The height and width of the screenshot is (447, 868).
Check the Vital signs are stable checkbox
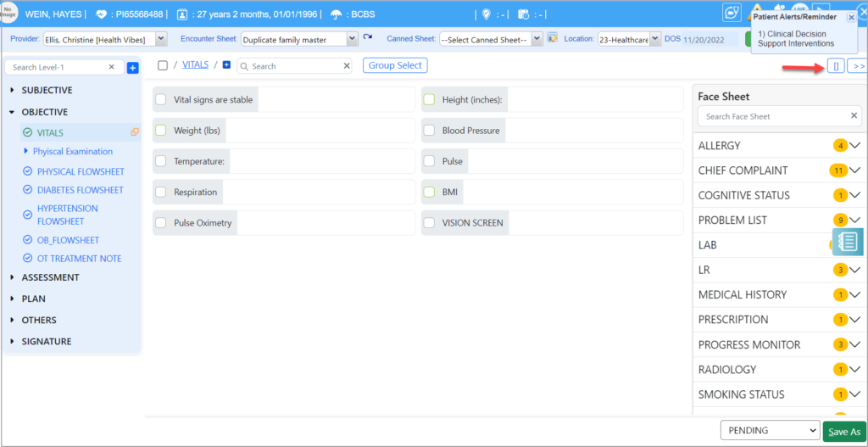[161, 100]
